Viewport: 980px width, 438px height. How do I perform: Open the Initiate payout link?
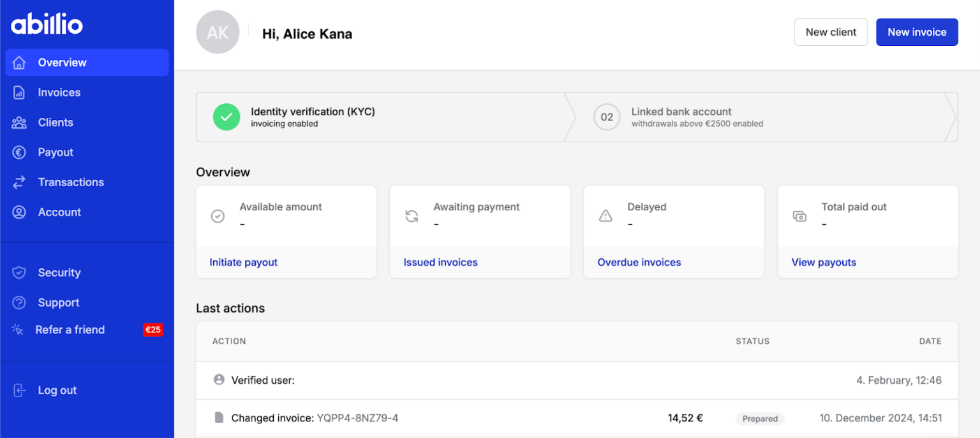point(243,262)
